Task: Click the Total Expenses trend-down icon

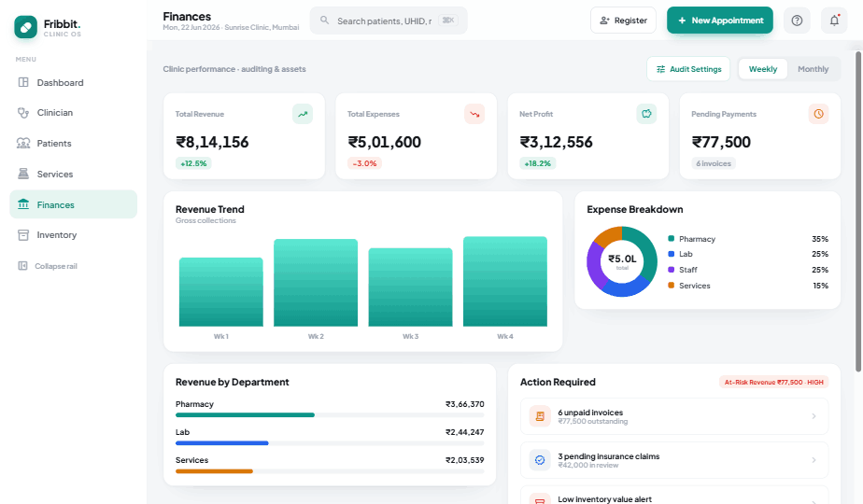Action: point(474,114)
